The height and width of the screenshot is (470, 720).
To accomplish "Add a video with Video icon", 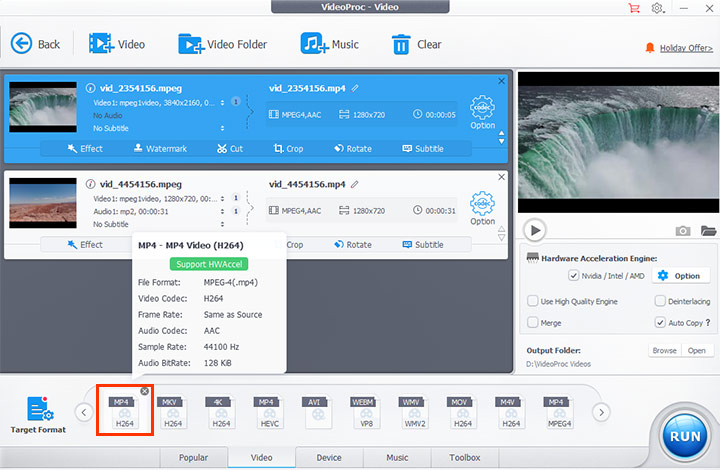I will (x=101, y=44).
